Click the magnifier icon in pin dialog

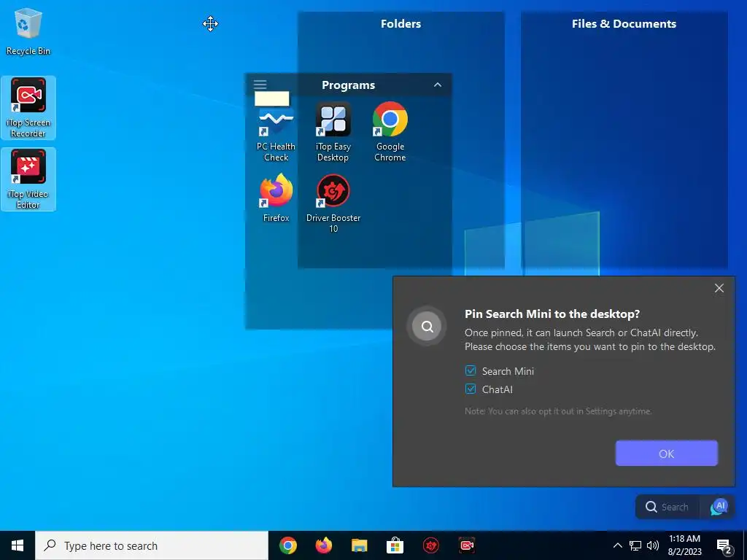[427, 326]
